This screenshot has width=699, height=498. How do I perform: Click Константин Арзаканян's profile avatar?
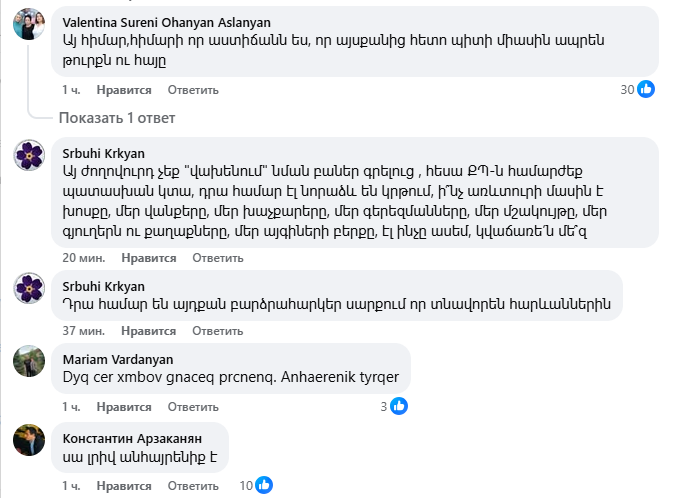(28, 440)
